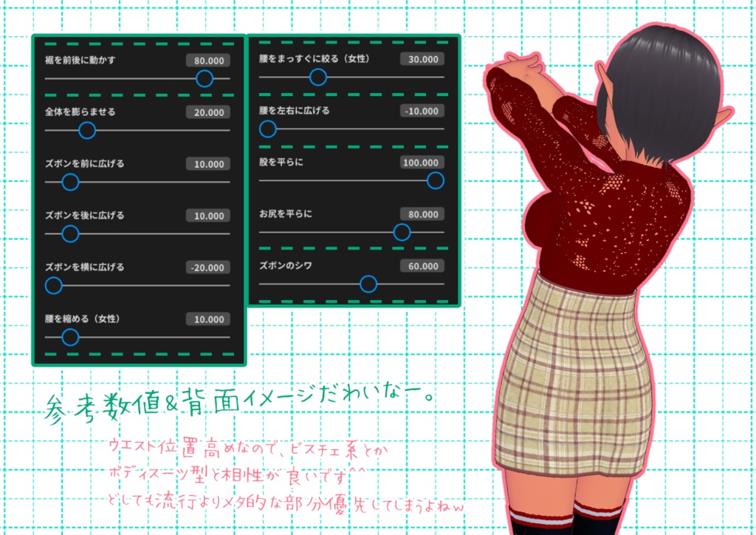Click the character's plaid skirt

pos(574,381)
